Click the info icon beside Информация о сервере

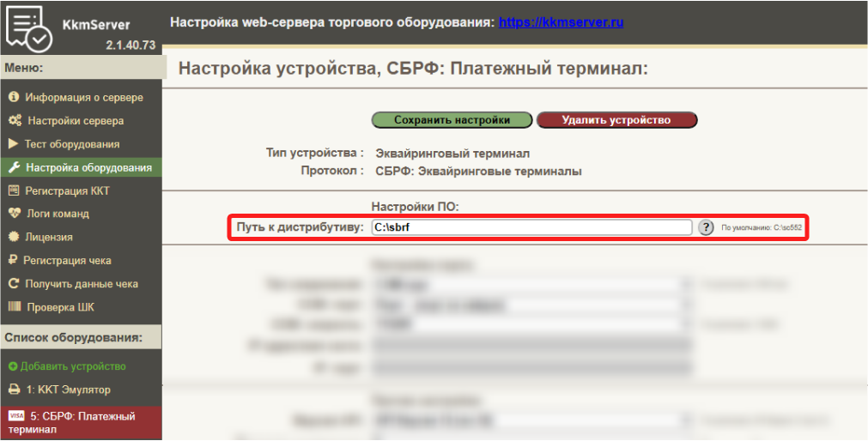[x=14, y=97]
